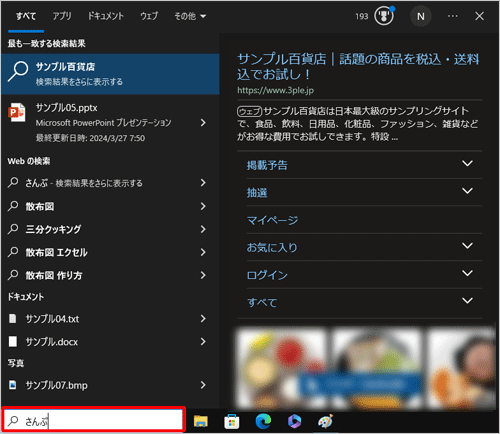This screenshot has height=434, width=500.
Task: Expand arrow for 散布図 エクセル
Action: click(203, 252)
